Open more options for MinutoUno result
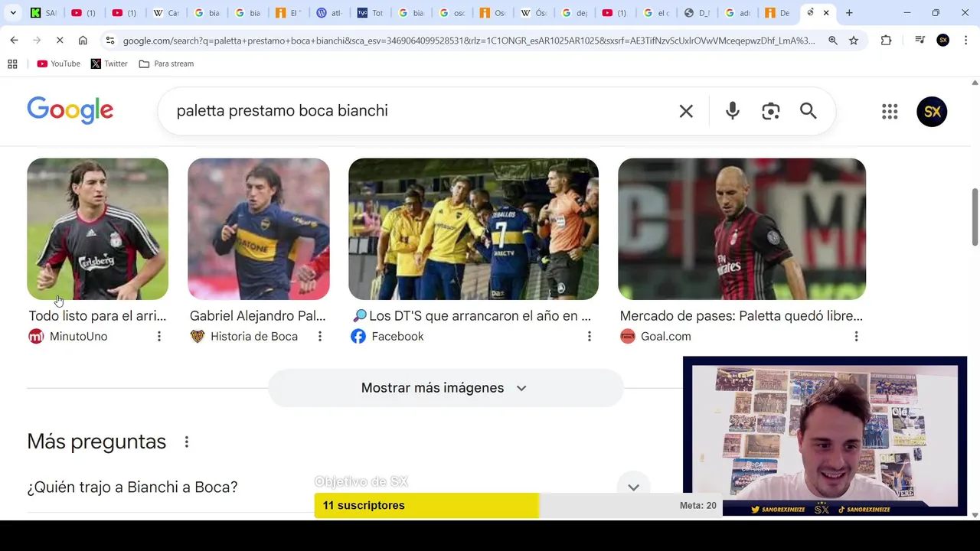The width and height of the screenshot is (980, 551). [159, 337]
